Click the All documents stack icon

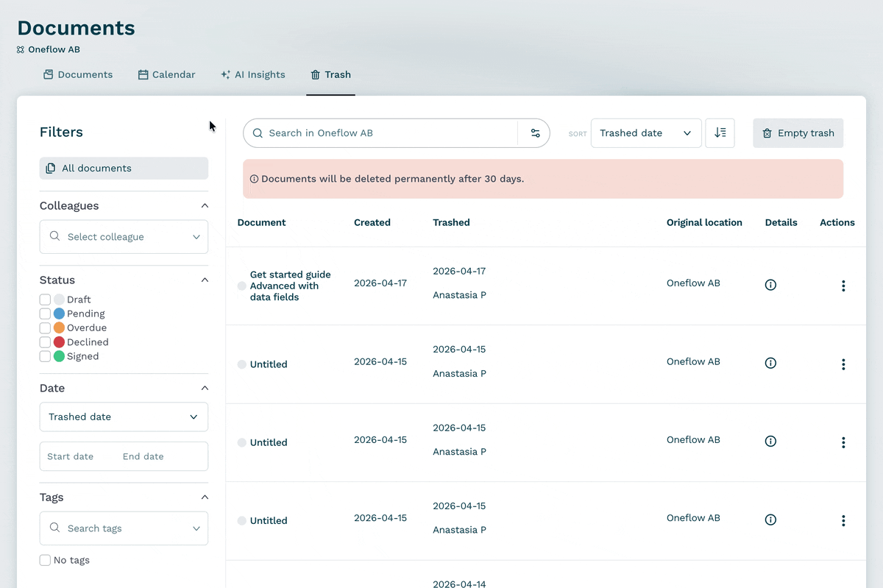coord(50,169)
